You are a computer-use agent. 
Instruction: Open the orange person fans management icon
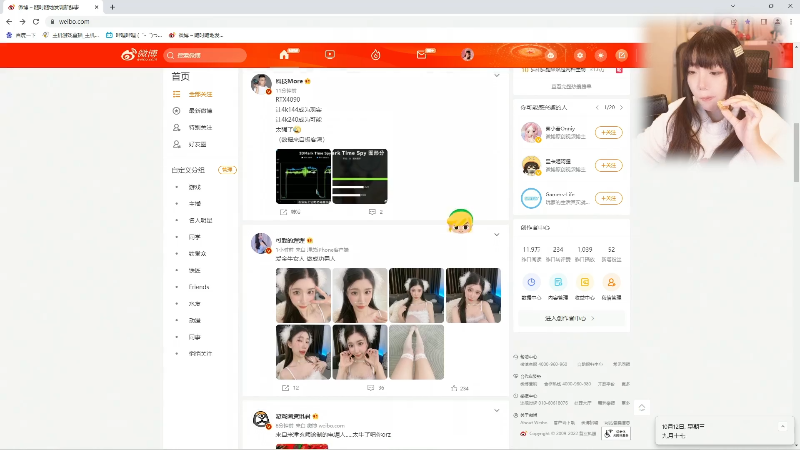point(611,282)
